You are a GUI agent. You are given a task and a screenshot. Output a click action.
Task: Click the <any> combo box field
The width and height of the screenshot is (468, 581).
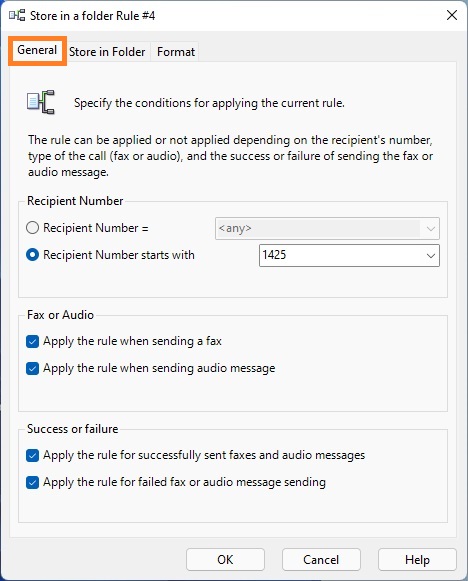[x=327, y=228]
